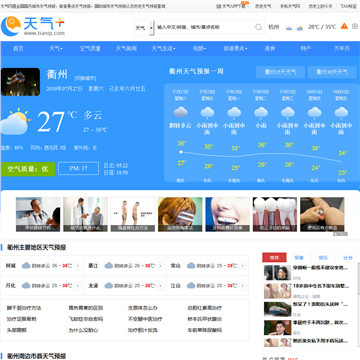The height and width of the screenshot is (360, 360).
Task: Click the 杭州 city link in header
Action: [274, 27]
